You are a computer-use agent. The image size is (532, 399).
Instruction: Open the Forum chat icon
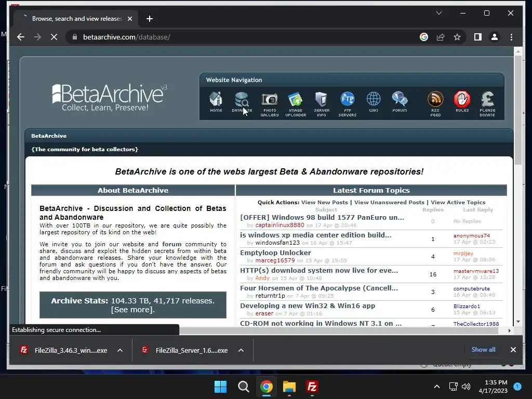click(x=400, y=102)
